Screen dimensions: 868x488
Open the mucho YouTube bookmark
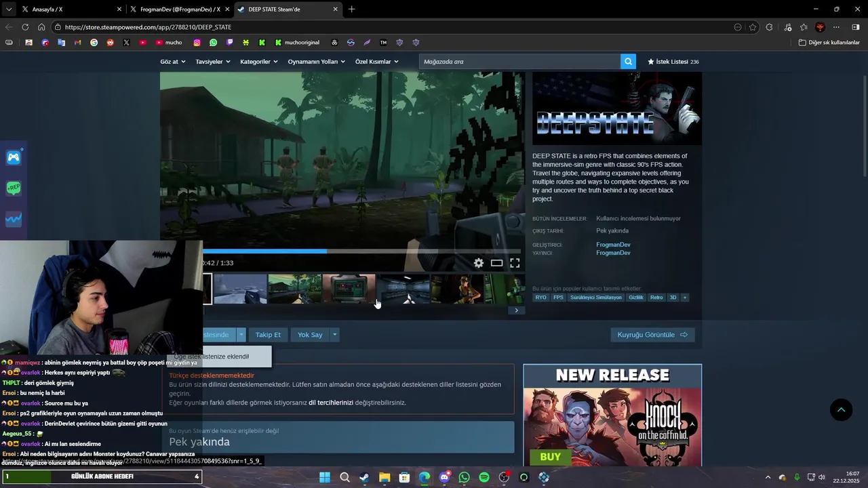coord(169,42)
